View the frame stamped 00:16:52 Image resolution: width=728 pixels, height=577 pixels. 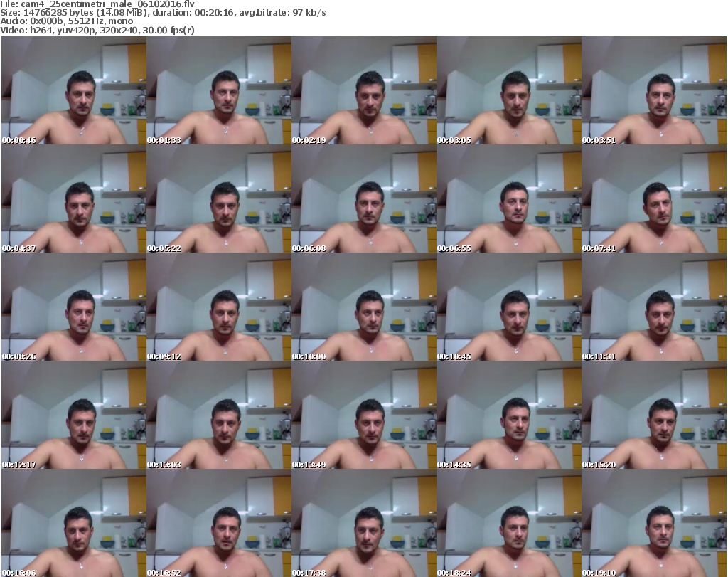coord(219,523)
